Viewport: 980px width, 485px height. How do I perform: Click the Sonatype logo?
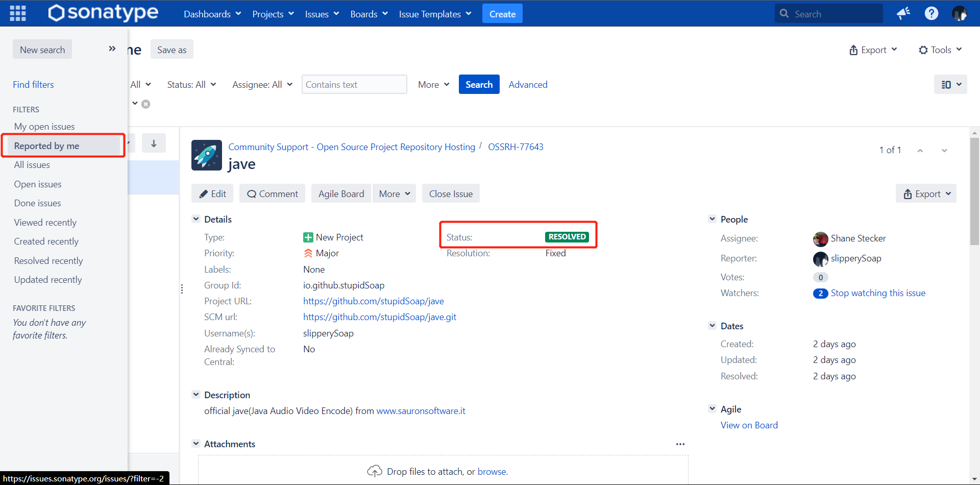pyautogui.click(x=103, y=13)
